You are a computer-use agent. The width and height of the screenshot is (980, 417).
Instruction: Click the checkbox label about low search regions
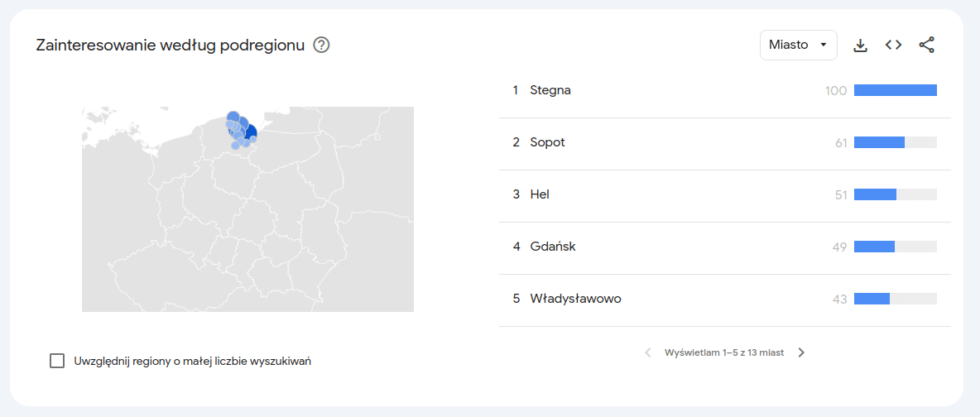point(193,361)
